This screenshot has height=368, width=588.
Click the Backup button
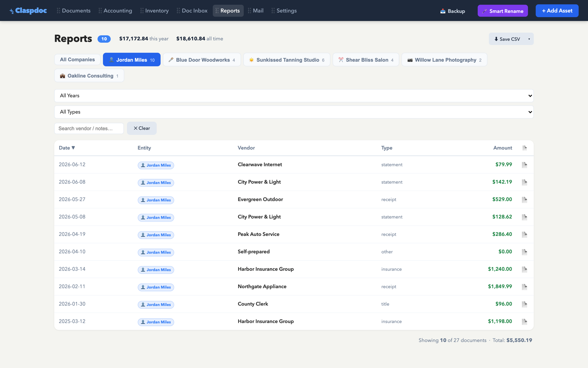click(x=453, y=11)
